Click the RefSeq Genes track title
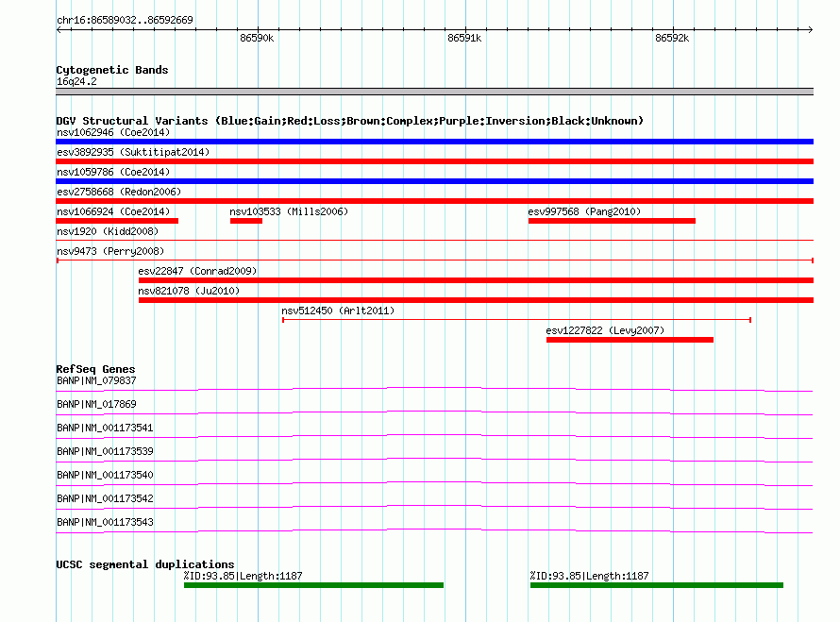The width and height of the screenshot is (840, 622). click(95, 369)
